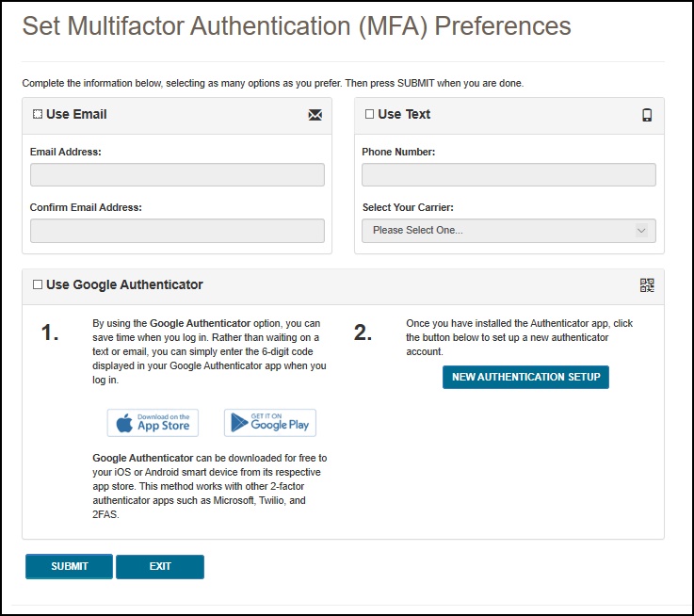Click the chevron arrow on carrier dropdown

641,231
